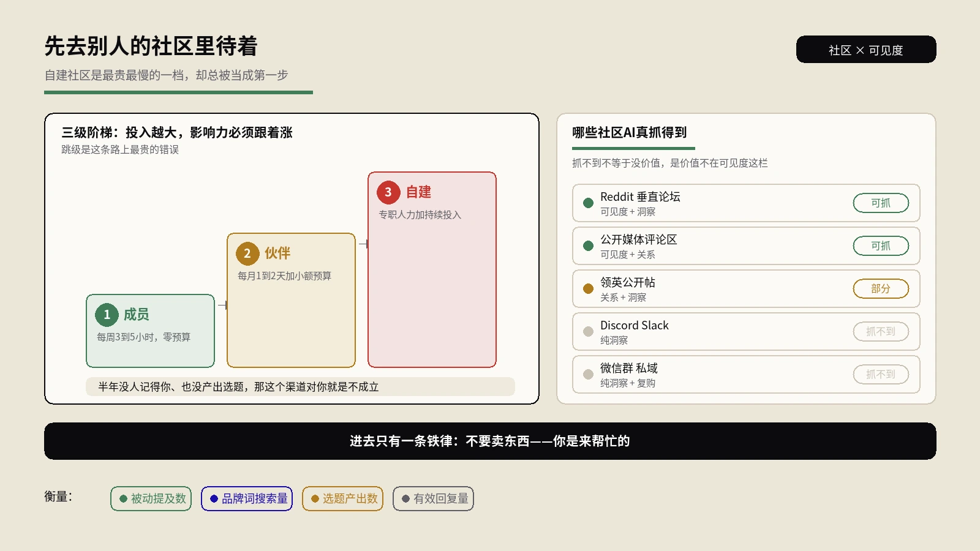Click the 可抓 pill on Reddit 垂直论坛 row
This screenshot has width=980, height=551.
[881, 203]
